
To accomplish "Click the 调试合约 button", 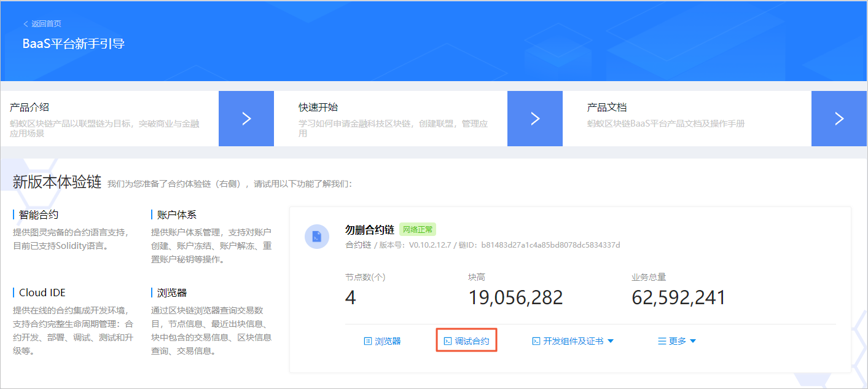I will [466, 341].
